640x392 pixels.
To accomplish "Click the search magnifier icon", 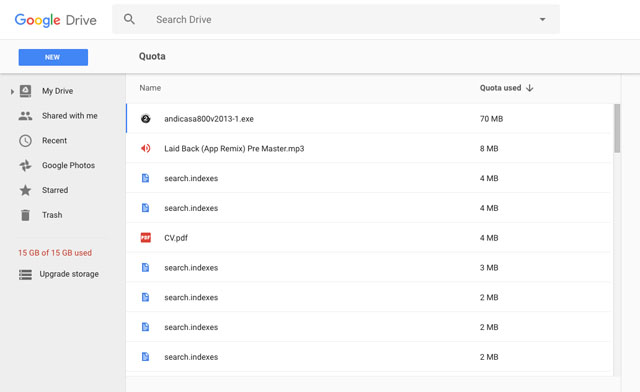I will (x=129, y=19).
